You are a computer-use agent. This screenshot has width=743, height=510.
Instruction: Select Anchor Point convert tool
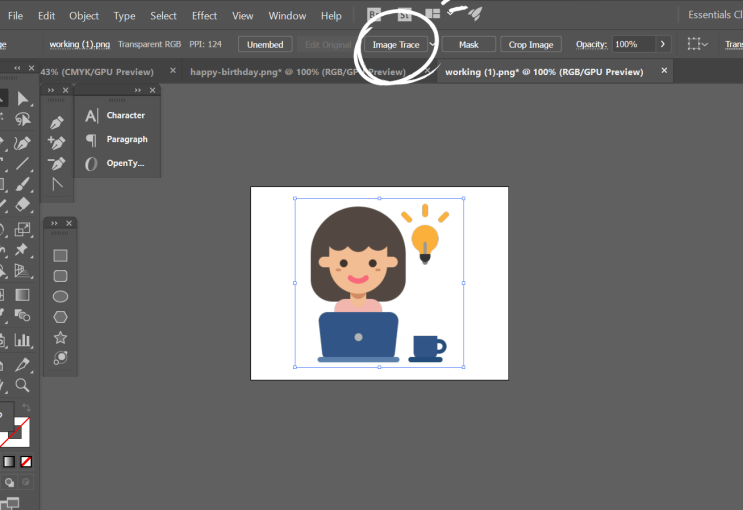point(57,184)
